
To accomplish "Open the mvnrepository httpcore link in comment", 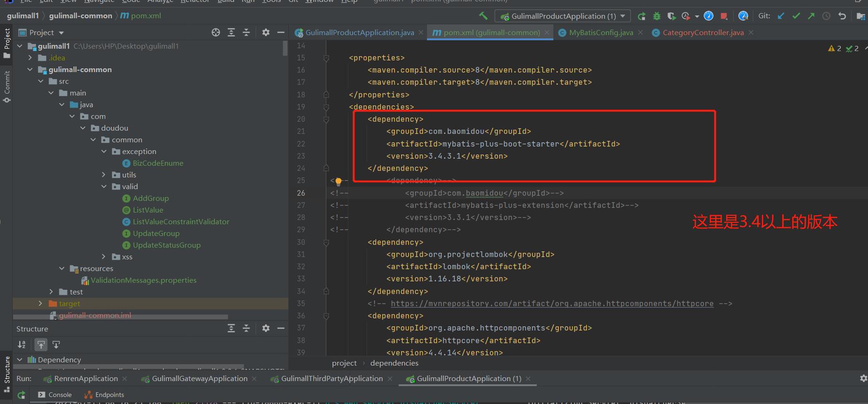I will click(x=552, y=303).
